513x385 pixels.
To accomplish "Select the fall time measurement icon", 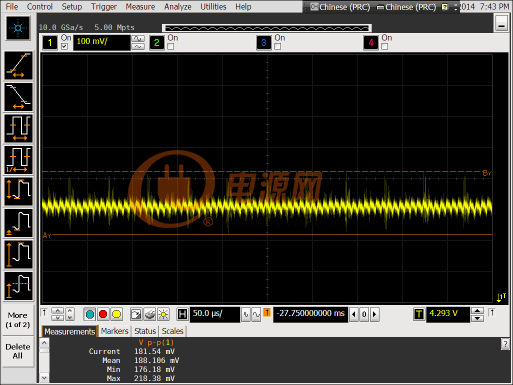I will point(18,97).
